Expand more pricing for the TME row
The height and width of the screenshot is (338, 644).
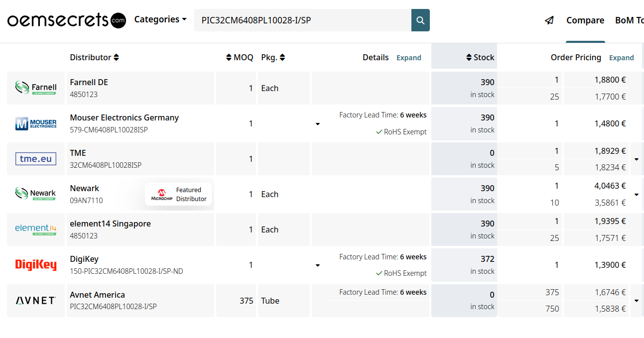click(x=637, y=159)
